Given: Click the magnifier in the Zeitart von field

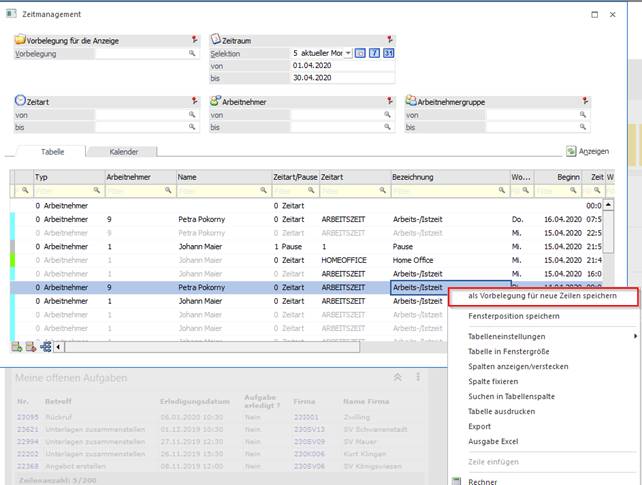Looking at the screenshot, I should 192,115.
